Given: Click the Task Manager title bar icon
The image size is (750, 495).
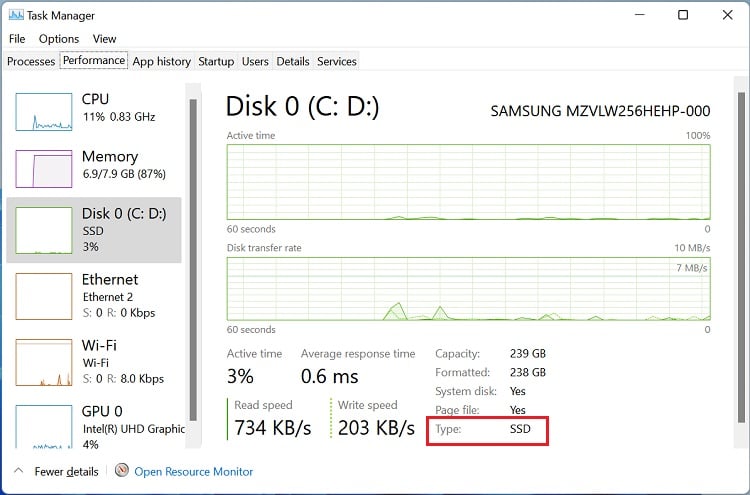Looking at the screenshot, I should point(16,15).
